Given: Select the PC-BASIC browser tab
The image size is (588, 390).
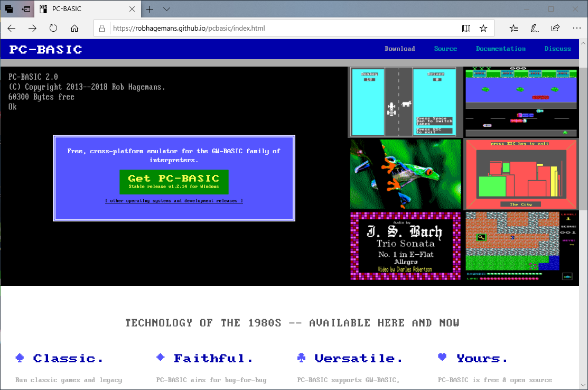Looking at the screenshot, I should click(x=87, y=9).
